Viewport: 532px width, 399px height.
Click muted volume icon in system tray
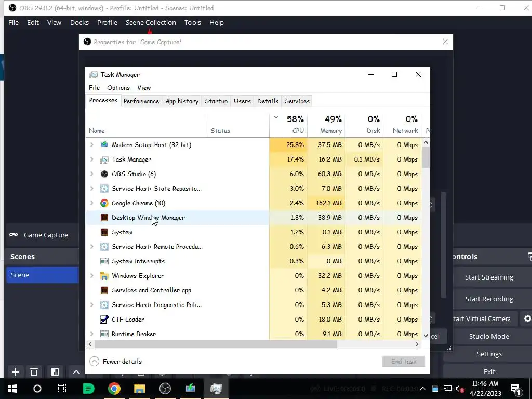coord(460,389)
